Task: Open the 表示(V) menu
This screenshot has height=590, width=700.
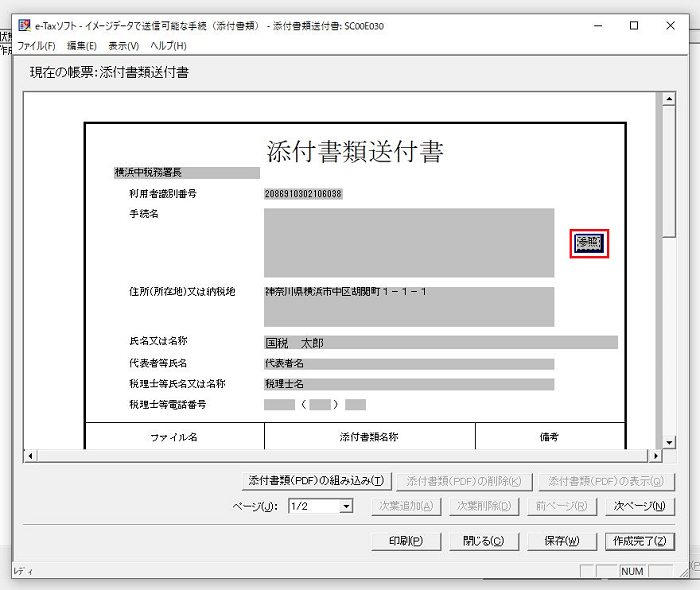Action: [124, 46]
